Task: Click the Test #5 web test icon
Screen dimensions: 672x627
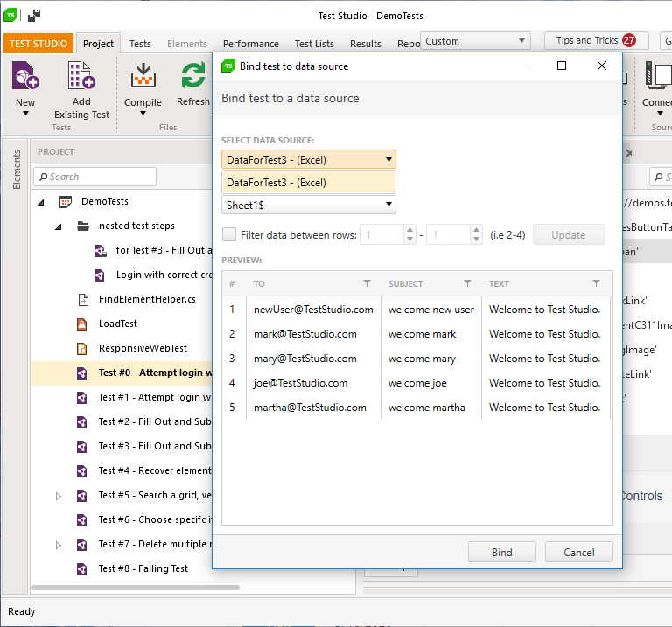Action: click(82, 496)
